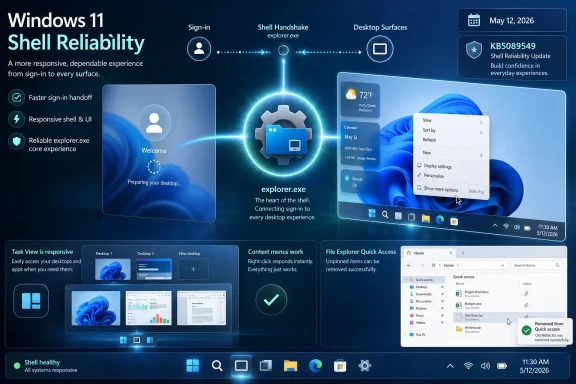Open Start from the bottom taskbar

coord(193,366)
